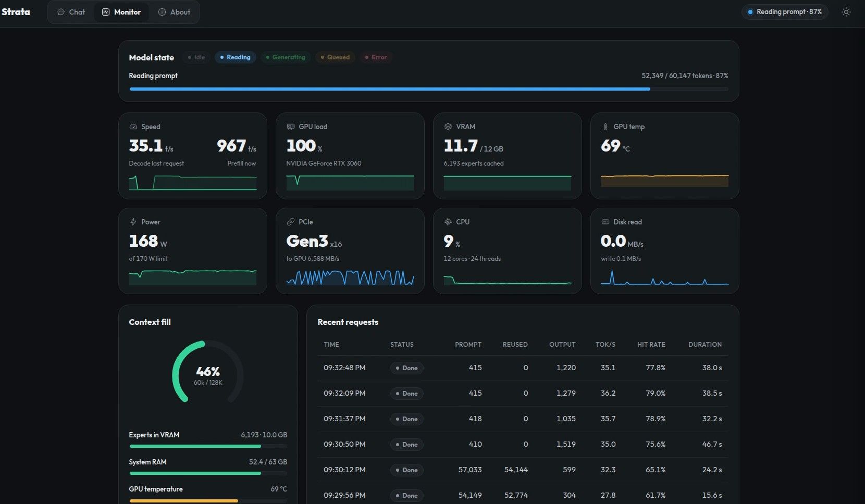Click the Strata logo
Screen dimensions: 865x504
tap(16, 12)
